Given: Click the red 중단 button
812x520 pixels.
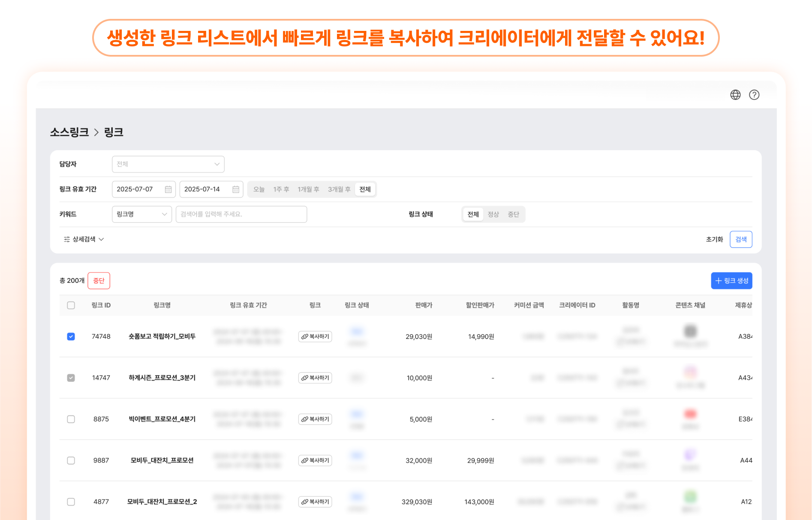Looking at the screenshot, I should coord(99,281).
